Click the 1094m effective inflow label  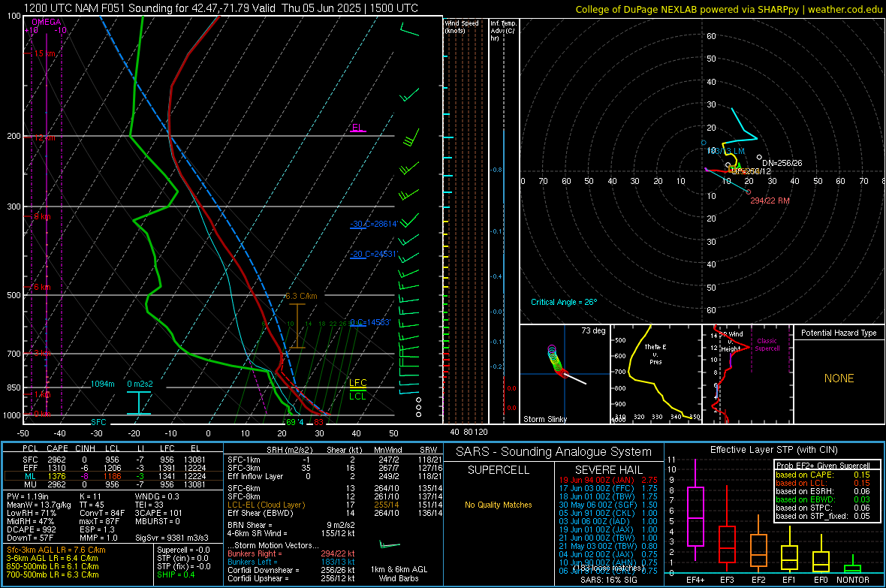coord(103,384)
